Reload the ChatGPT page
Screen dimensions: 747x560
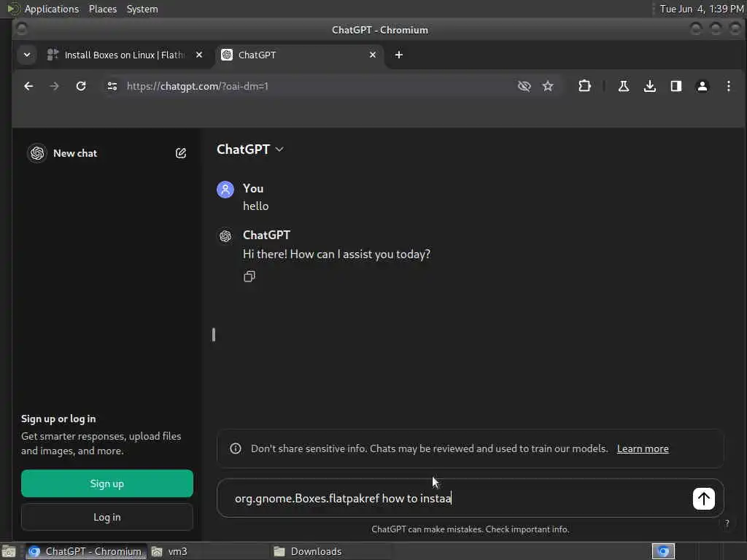click(81, 86)
